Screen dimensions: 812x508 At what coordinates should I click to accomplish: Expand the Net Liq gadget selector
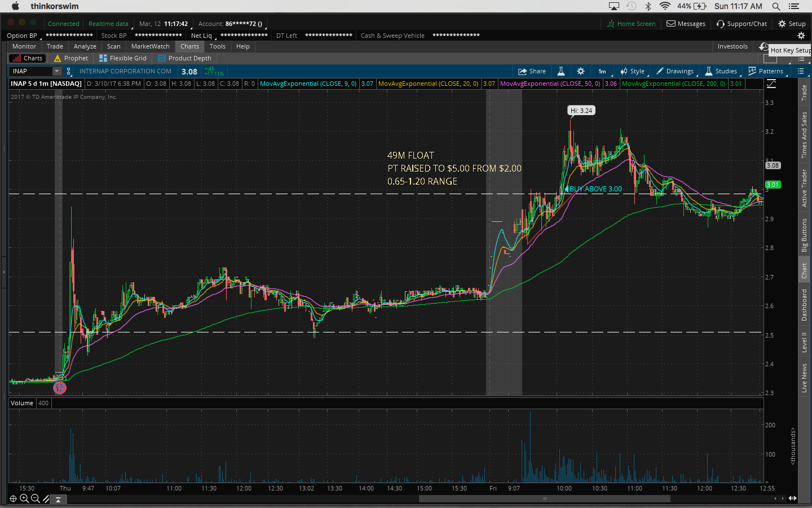pyautogui.click(x=204, y=36)
